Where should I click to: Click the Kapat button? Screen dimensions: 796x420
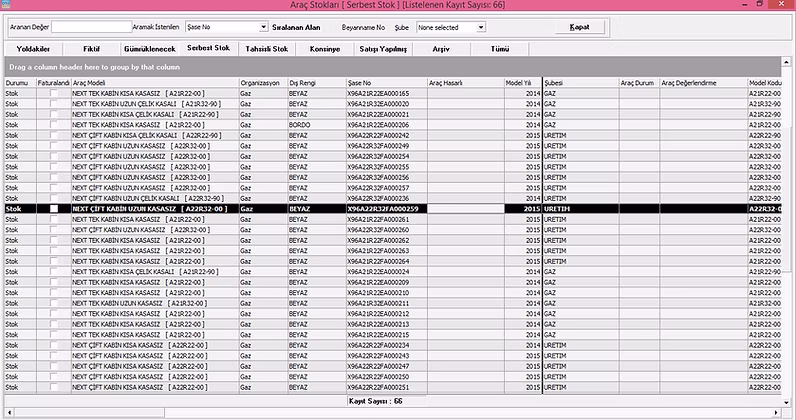577,27
